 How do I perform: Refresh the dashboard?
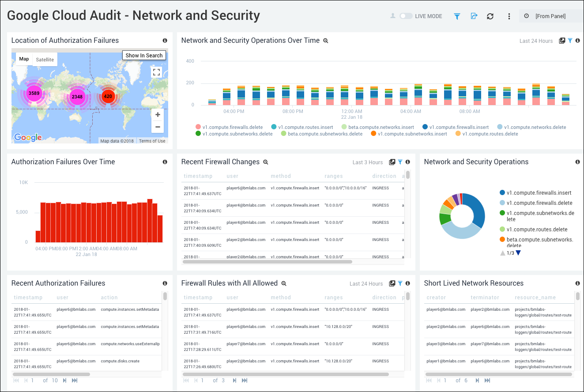(x=490, y=16)
